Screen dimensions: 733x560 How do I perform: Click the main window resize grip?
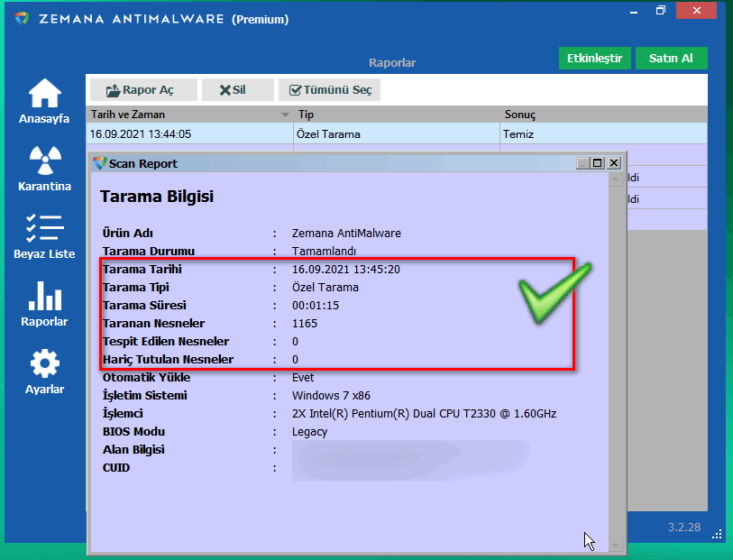click(717, 536)
